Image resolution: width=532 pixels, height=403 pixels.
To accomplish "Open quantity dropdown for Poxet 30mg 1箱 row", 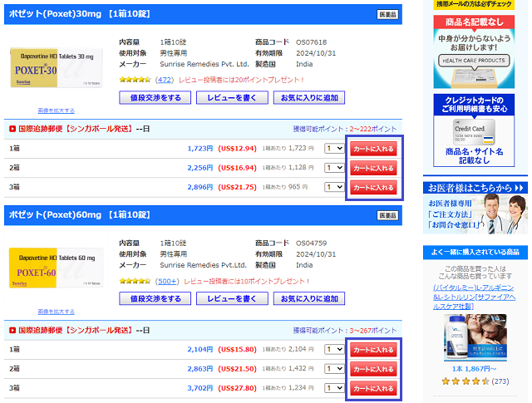I will click(x=334, y=148).
